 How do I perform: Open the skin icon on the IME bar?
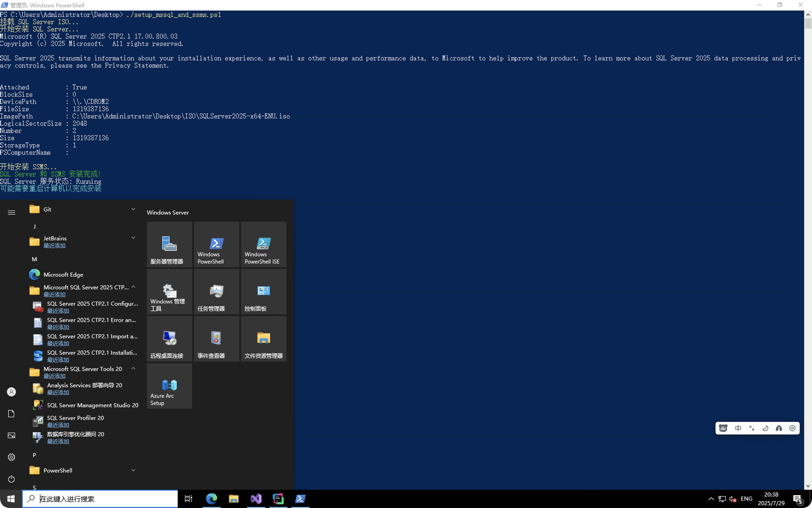779,428
